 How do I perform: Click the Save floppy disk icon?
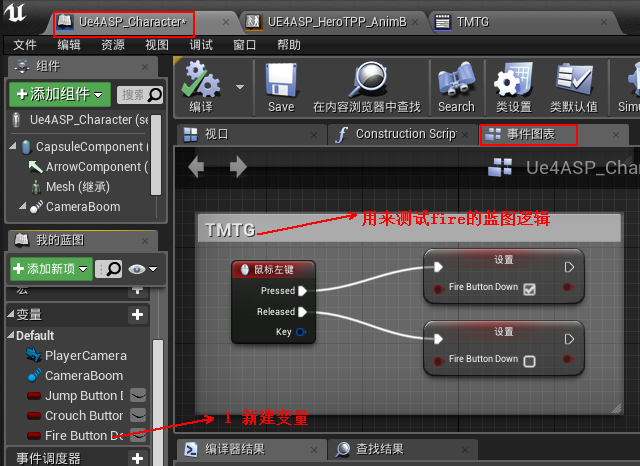click(x=281, y=79)
